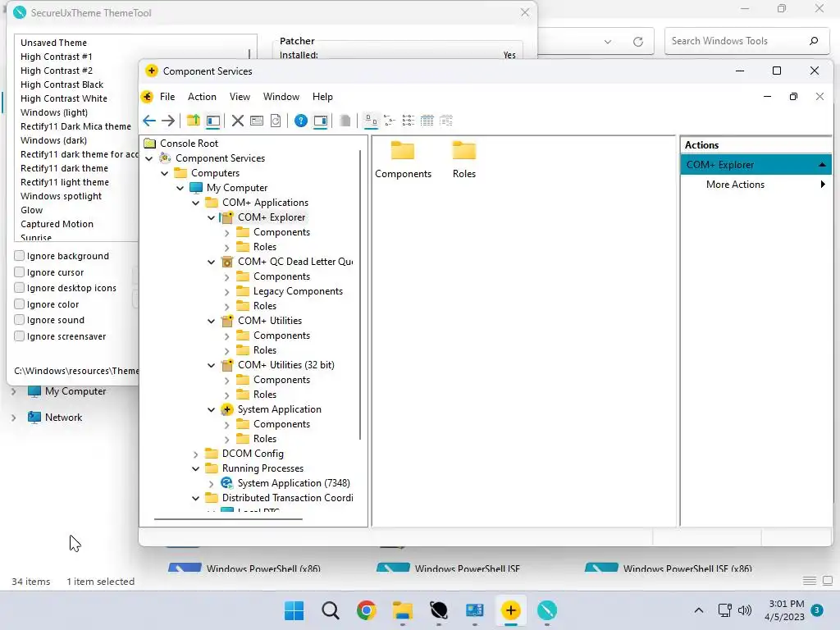Collapse the Component Services tree node
Viewport: 840px width, 630px height.
(x=149, y=158)
